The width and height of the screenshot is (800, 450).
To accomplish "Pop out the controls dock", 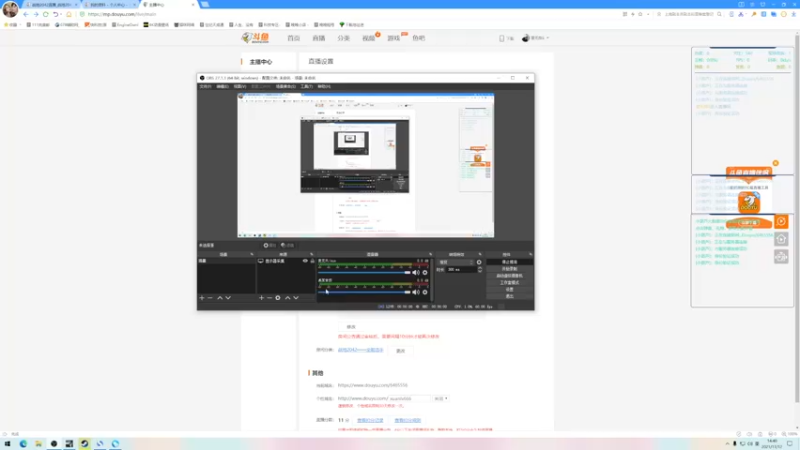I will click(531, 254).
